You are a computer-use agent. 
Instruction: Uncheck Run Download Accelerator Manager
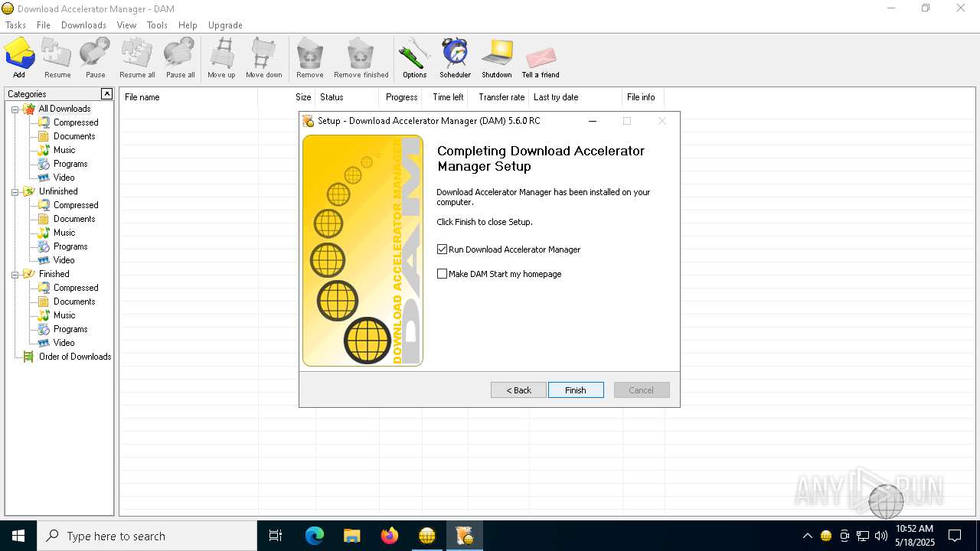(x=442, y=249)
